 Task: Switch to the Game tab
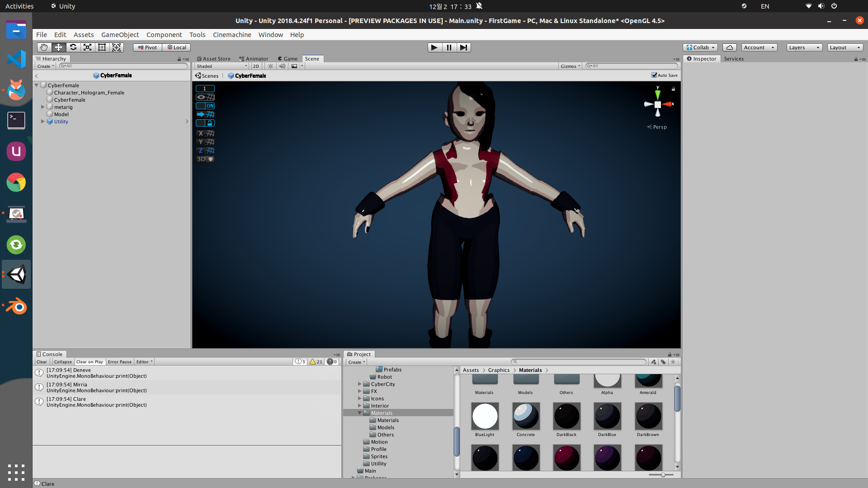click(x=288, y=59)
